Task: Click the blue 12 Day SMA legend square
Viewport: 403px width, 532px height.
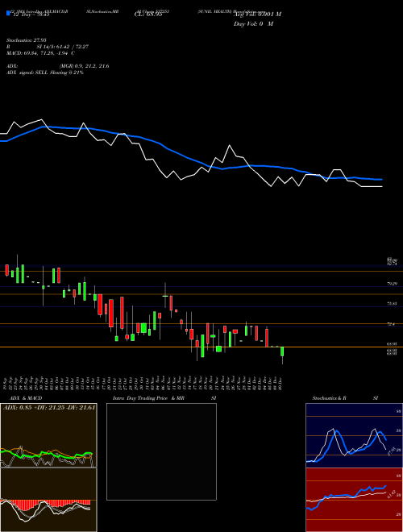Action: pos(8,13)
